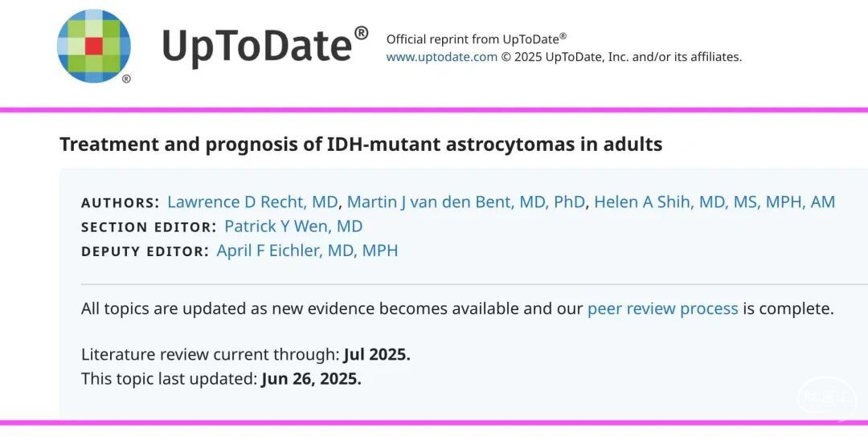Click the DEPUTY EDITOR label
The height and width of the screenshot is (440, 868).
coord(145,251)
